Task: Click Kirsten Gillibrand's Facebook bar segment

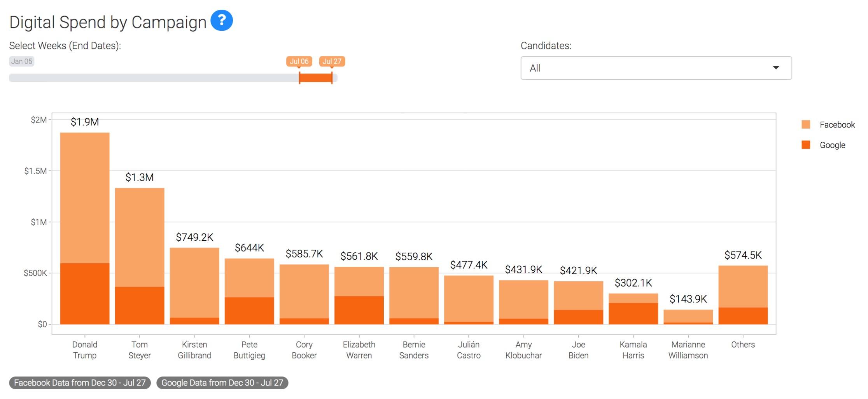Action: tap(194, 282)
